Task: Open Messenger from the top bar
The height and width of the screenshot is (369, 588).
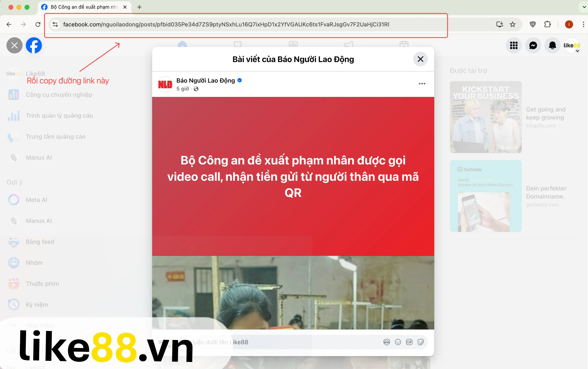Action: coord(533,45)
